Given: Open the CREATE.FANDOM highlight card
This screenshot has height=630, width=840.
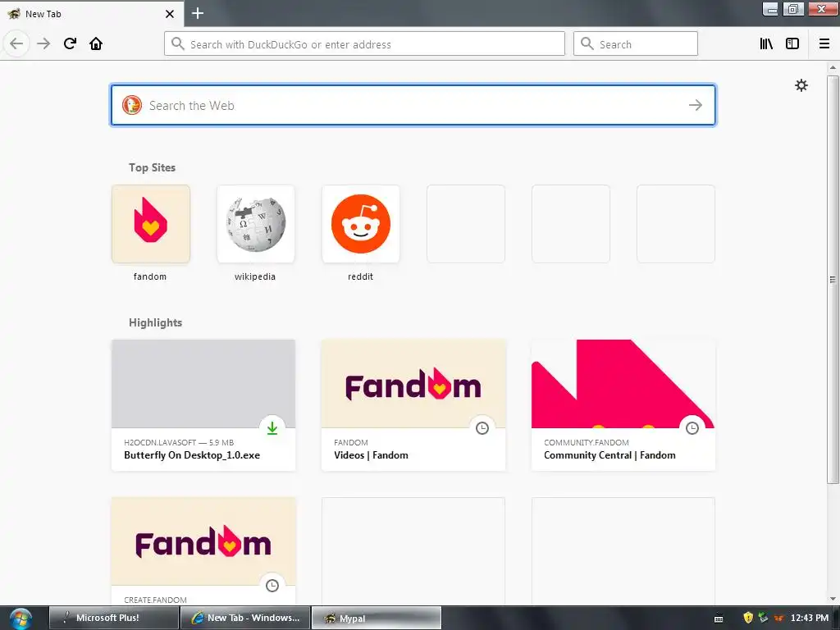Looking at the screenshot, I should (x=203, y=551).
